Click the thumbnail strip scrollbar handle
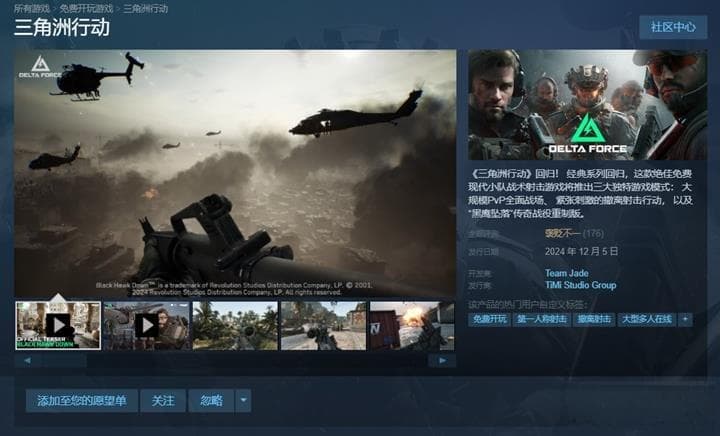Viewport: 720px width, 436px height. (63, 361)
